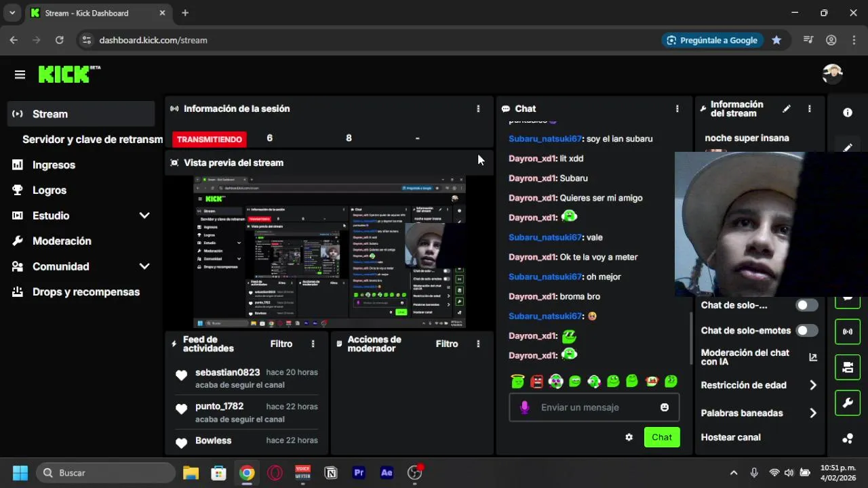
Task: Open Acciones de moderador three-dot menu
Action: coord(478,344)
